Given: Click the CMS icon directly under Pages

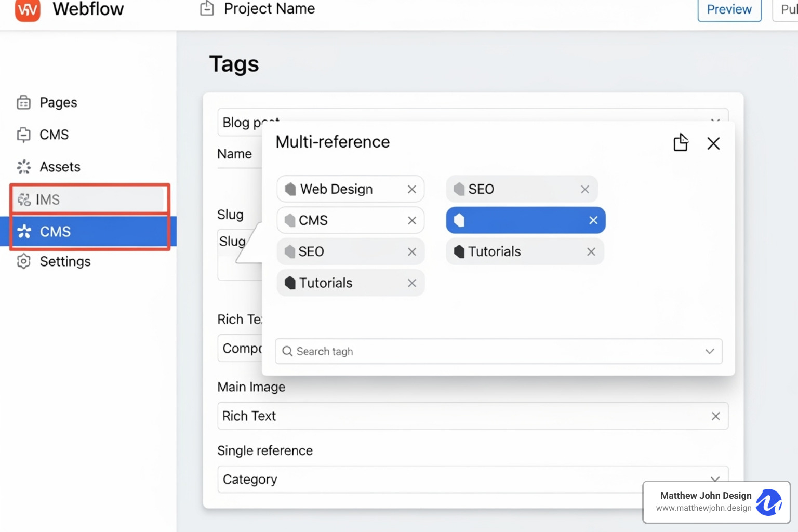Looking at the screenshot, I should pos(23,135).
